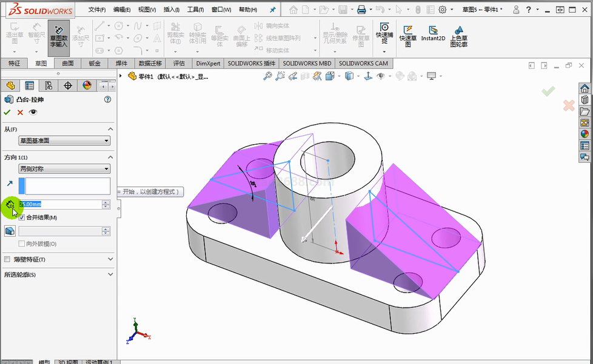Viewport: 593px width, 364px height.
Task: Open the PropertyManager help question mark
Action: [107, 99]
